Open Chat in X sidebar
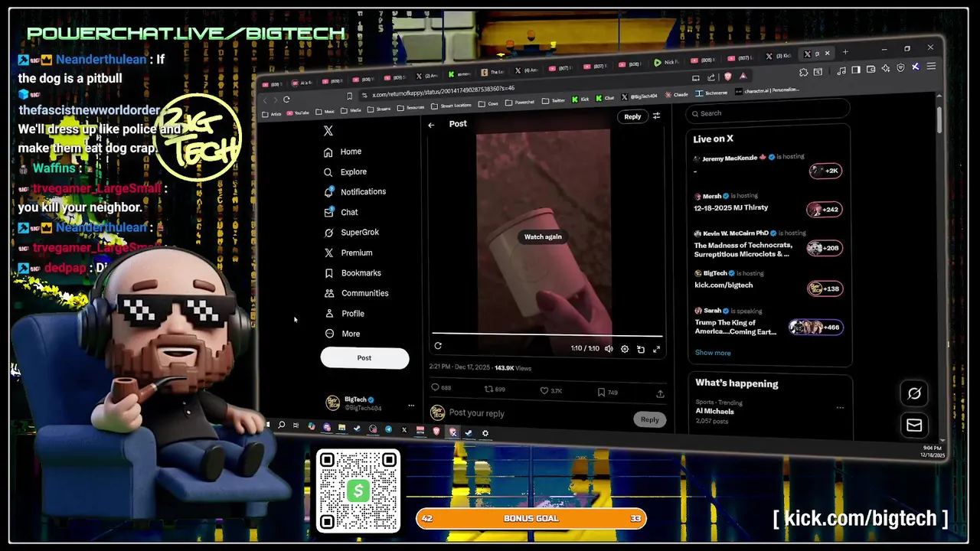The image size is (980, 551). pyautogui.click(x=341, y=212)
